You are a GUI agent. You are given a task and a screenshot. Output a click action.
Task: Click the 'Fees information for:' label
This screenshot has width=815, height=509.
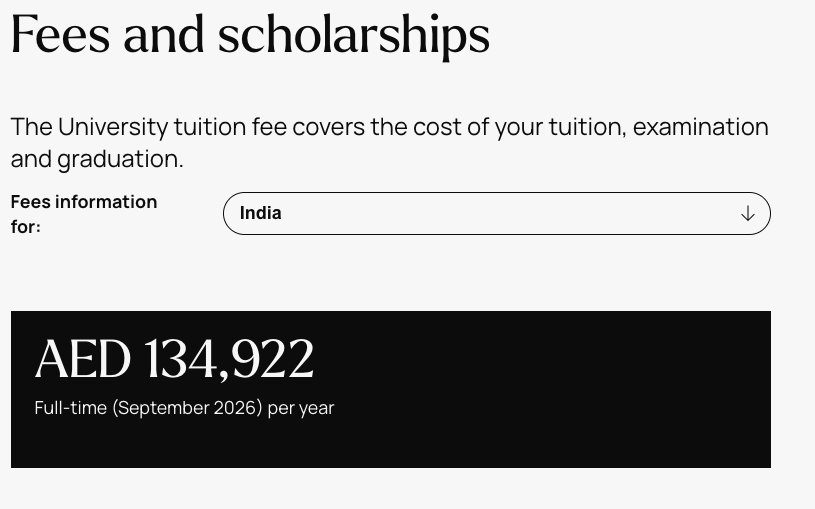click(83, 214)
